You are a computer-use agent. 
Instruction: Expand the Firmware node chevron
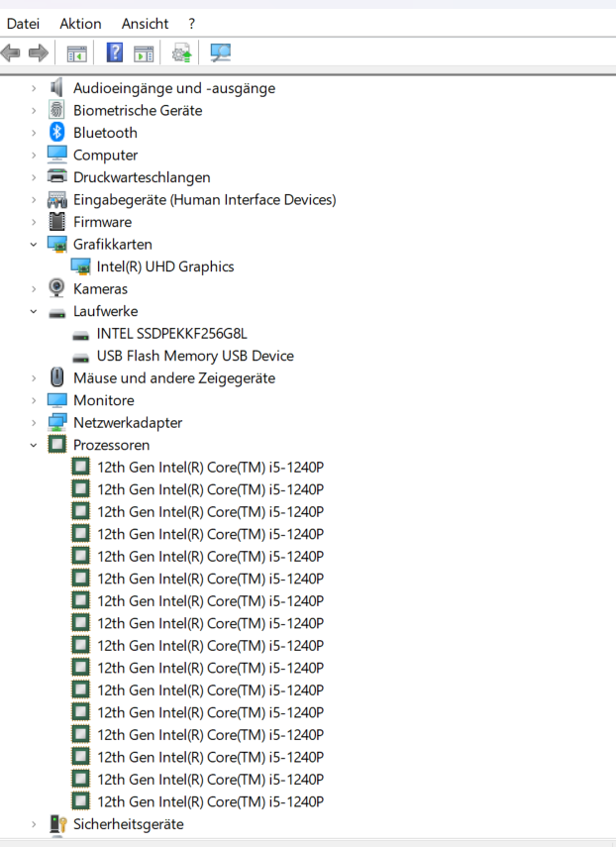[x=34, y=222]
